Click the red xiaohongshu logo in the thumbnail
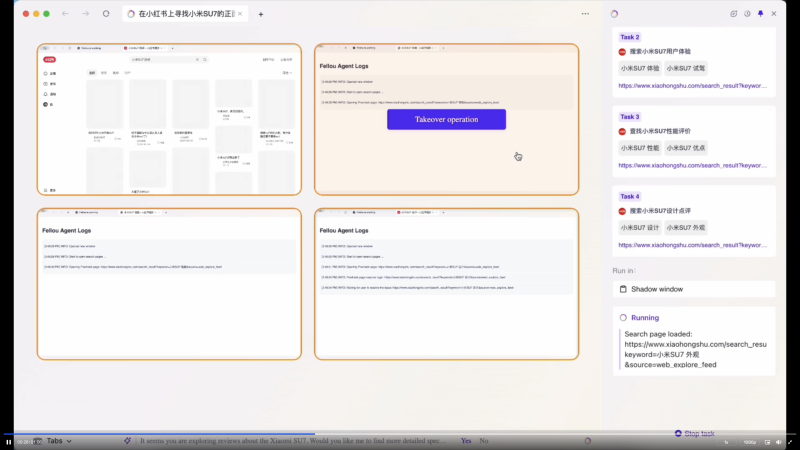The height and width of the screenshot is (450, 800). 49,60
